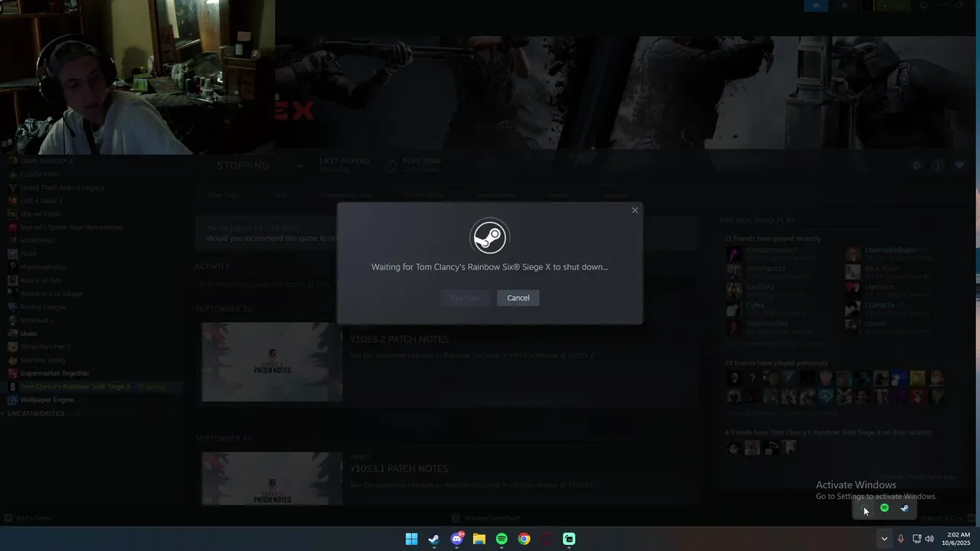Select ELDEN RING in library list
The height and width of the screenshot is (551, 980).
[x=40, y=174]
